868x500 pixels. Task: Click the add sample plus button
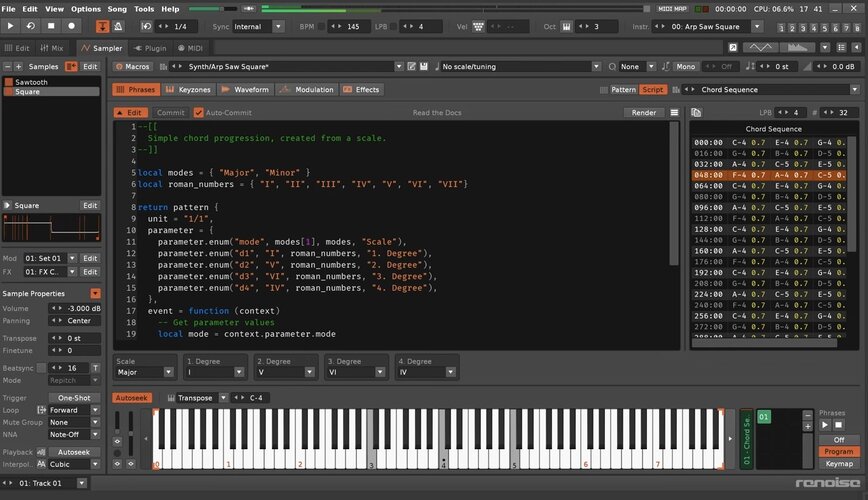18,66
